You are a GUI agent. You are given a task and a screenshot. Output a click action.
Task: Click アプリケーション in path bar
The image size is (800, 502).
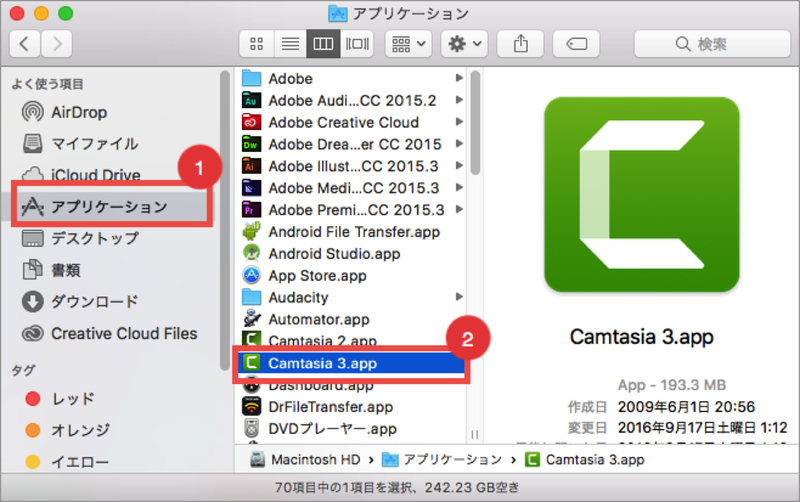pos(442,460)
